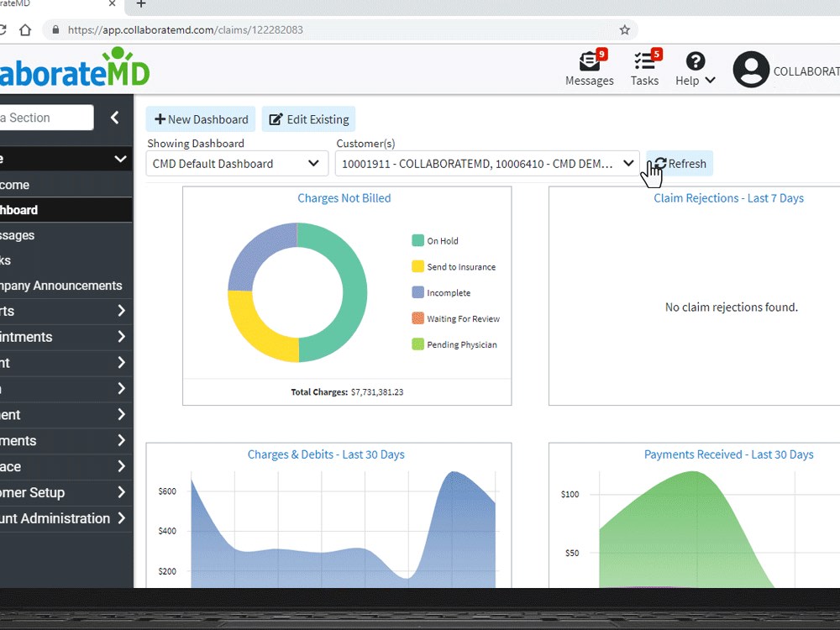Expand the sidebar section ending in 'ments'
Image resolution: width=840 pixels, height=630 pixels.
click(x=122, y=440)
